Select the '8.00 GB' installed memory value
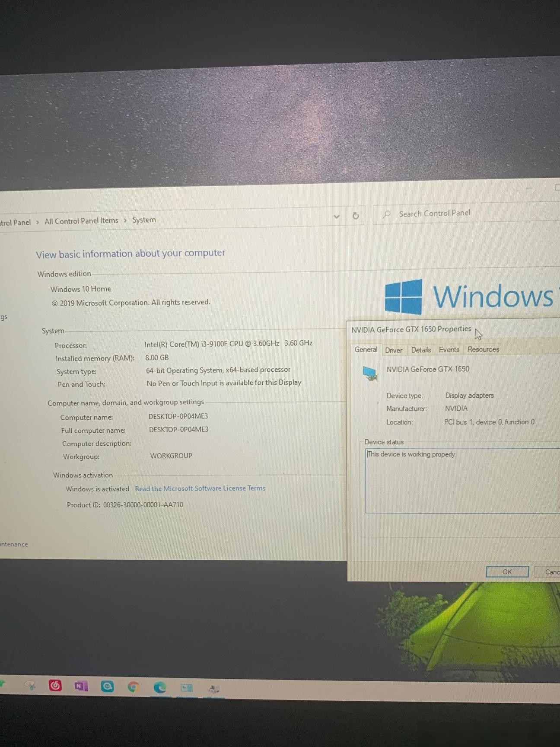This screenshot has height=747, width=560. pos(157,358)
